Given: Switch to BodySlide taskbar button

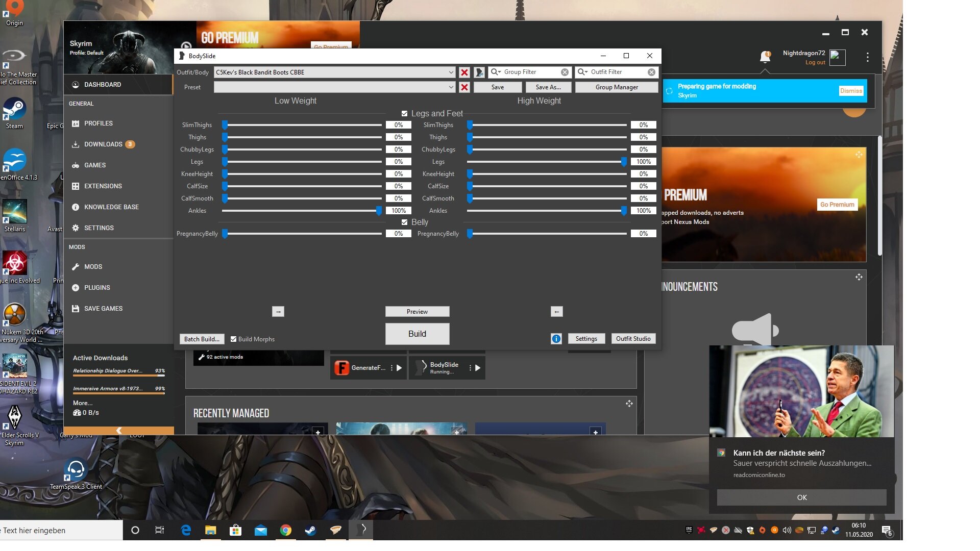Looking at the screenshot, I should pyautogui.click(x=361, y=531).
